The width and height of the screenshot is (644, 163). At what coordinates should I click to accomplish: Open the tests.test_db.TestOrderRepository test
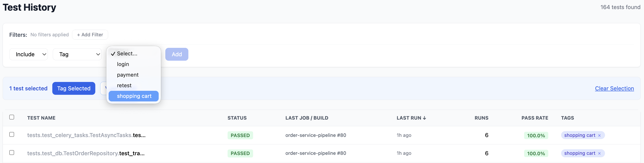86,153
